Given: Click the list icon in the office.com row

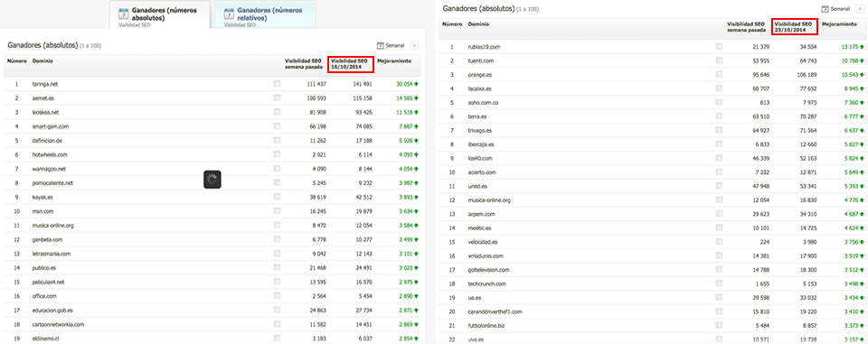Looking at the screenshot, I should (x=277, y=296).
